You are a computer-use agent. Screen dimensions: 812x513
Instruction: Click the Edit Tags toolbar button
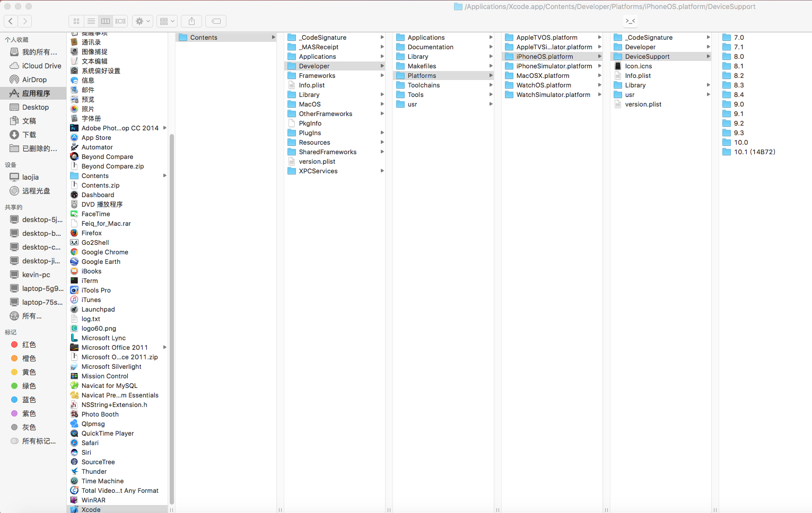[216, 21]
